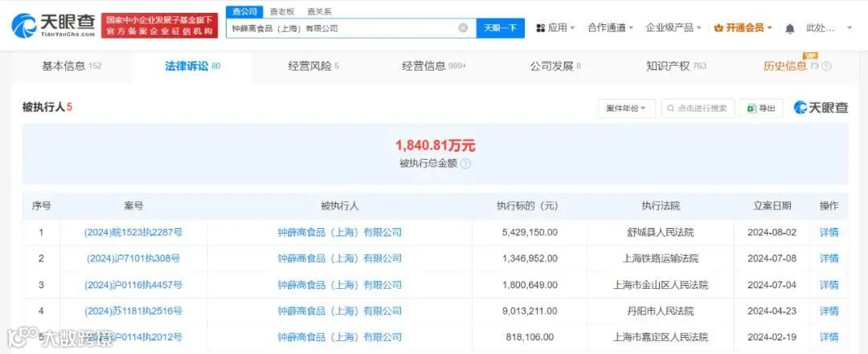
Task: Click the date 2024-02-19
Action: (772, 337)
